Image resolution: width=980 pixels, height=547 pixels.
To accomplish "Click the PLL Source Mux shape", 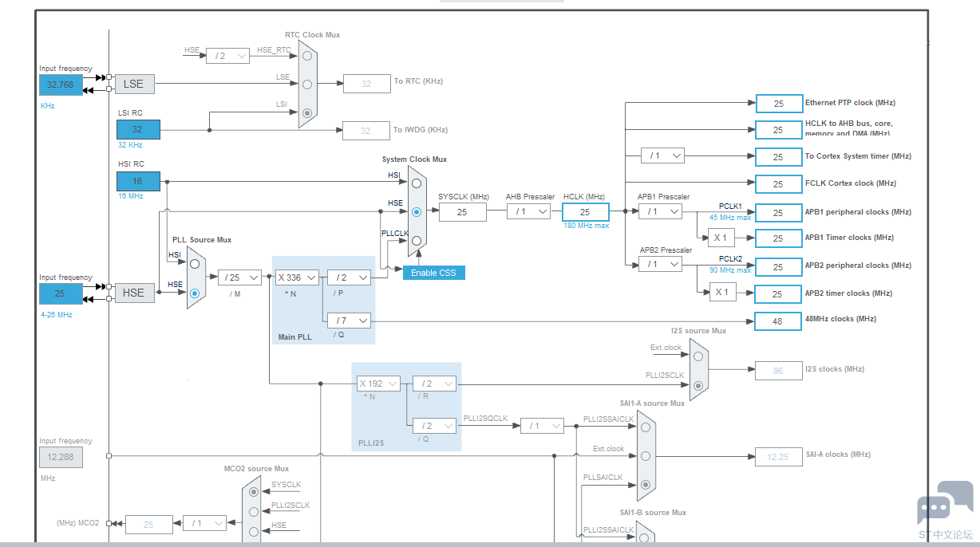I will pos(196,277).
